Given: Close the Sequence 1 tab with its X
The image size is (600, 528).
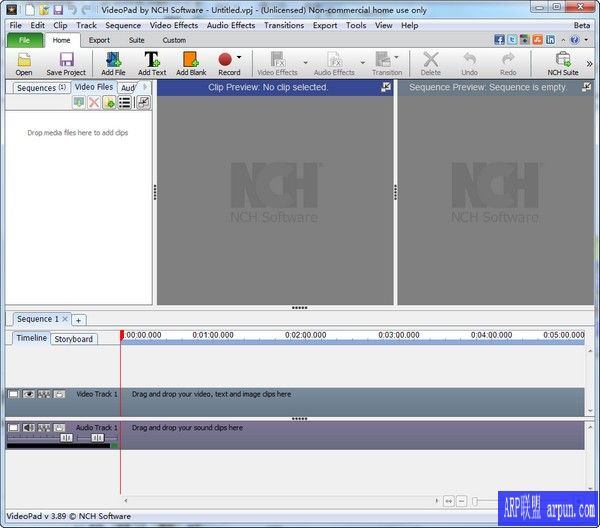Looking at the screenshot, I should click(x=65, y=319).
